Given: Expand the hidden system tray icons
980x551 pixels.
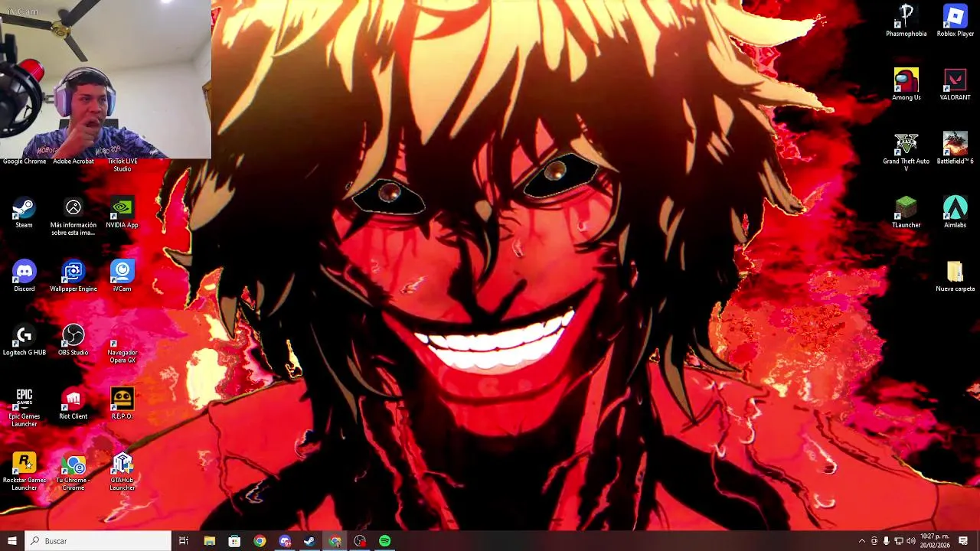Looking at the screenshot, I should [x=862, y=541].
